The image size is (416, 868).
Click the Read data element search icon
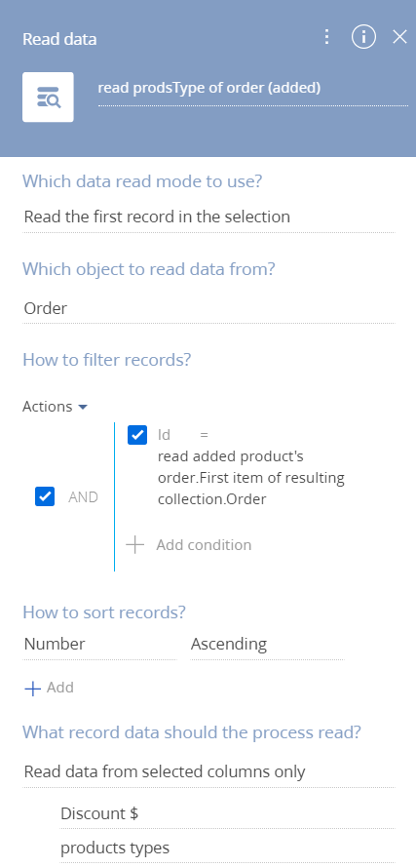coord(48,97)
